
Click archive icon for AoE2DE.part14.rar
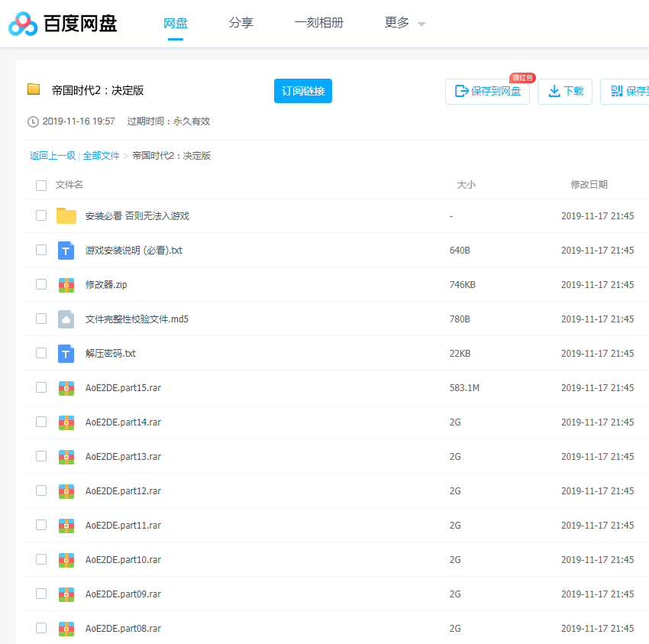[x=66, y=422]
